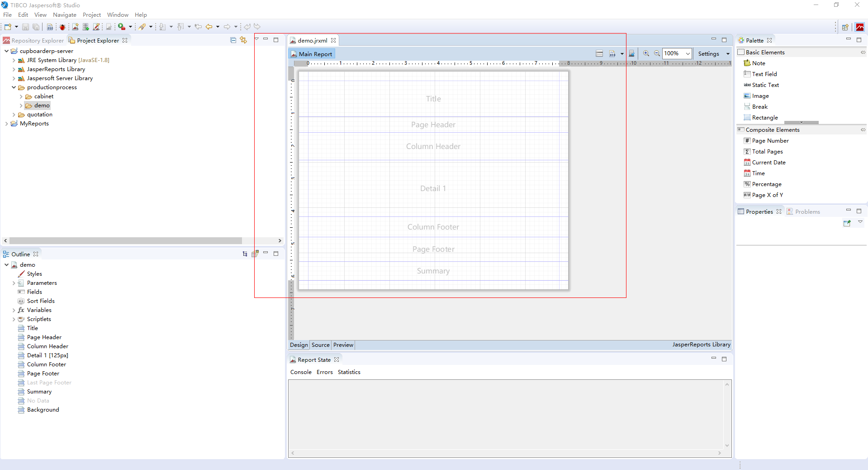Image resolution: width=868 pixels, height=470 pixels.
Task: Click the Zoom Out magnifier icon
Action: pos(657,53)
